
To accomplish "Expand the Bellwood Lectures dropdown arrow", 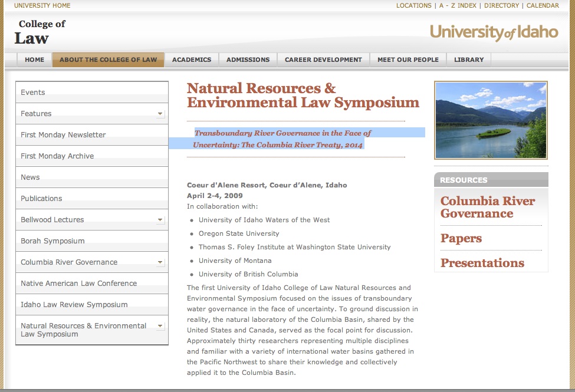I will [x=160, y=220].
